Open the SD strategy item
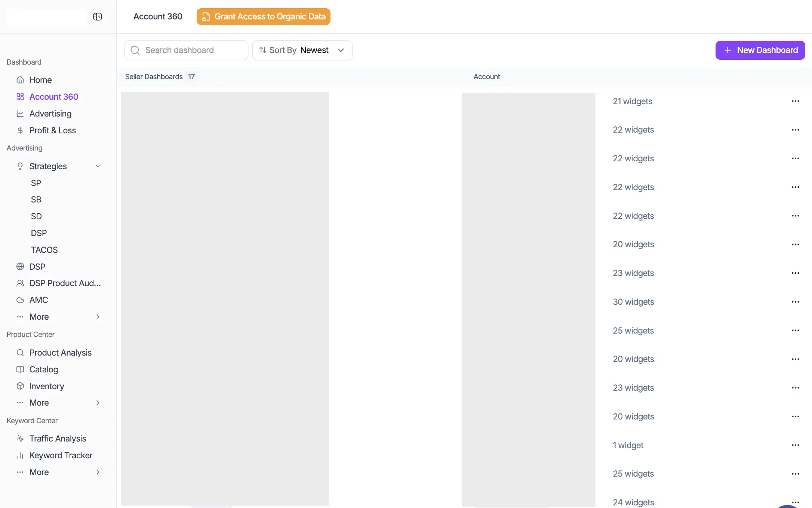 pos(36,216)
